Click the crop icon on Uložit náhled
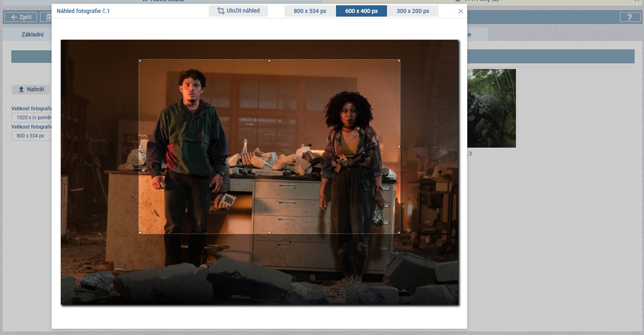This screenshot has height=335, width=644. (221, 11)
